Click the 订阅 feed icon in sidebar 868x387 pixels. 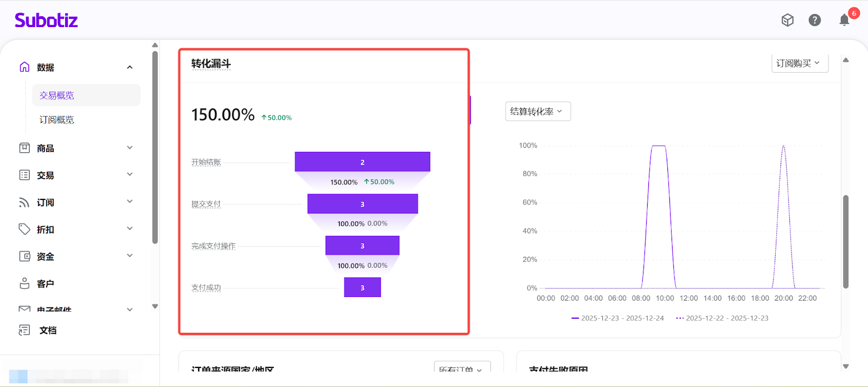point(24,202)
